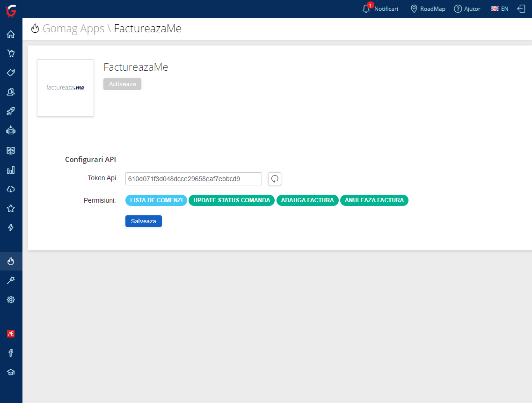The image size is (532, 403).
Task: Click the Gomag logo in the corner
Action: (x=11, y=10)
